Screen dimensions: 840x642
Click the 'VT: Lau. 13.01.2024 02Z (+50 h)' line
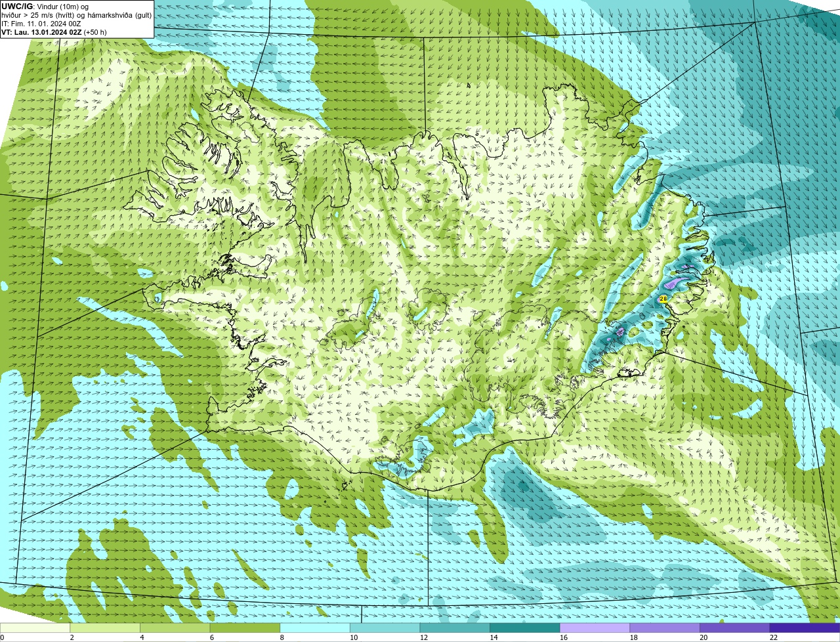tap(54, 32)
